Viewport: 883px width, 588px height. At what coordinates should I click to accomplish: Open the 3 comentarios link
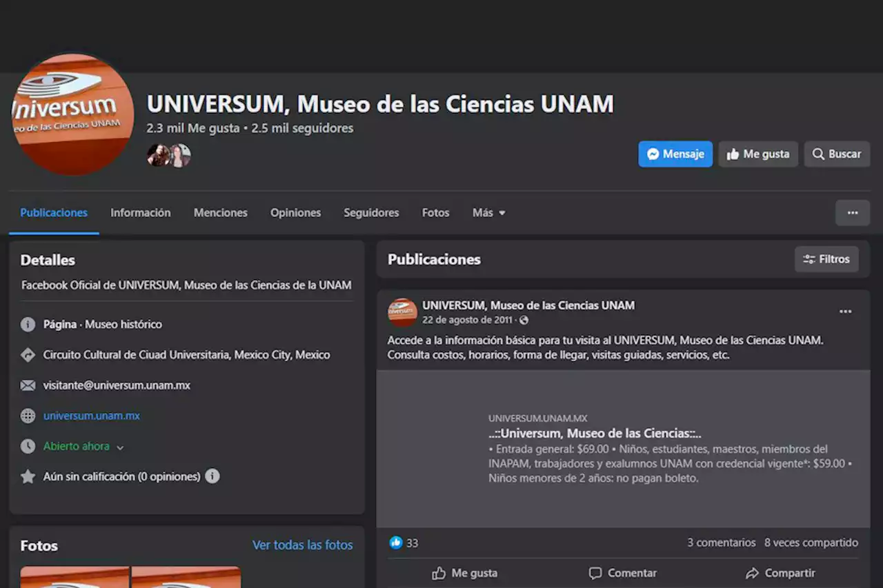[x=722, y=543]
